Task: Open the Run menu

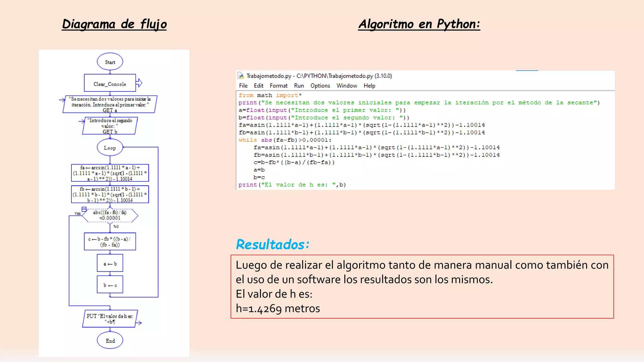Action: pos(299,86)
